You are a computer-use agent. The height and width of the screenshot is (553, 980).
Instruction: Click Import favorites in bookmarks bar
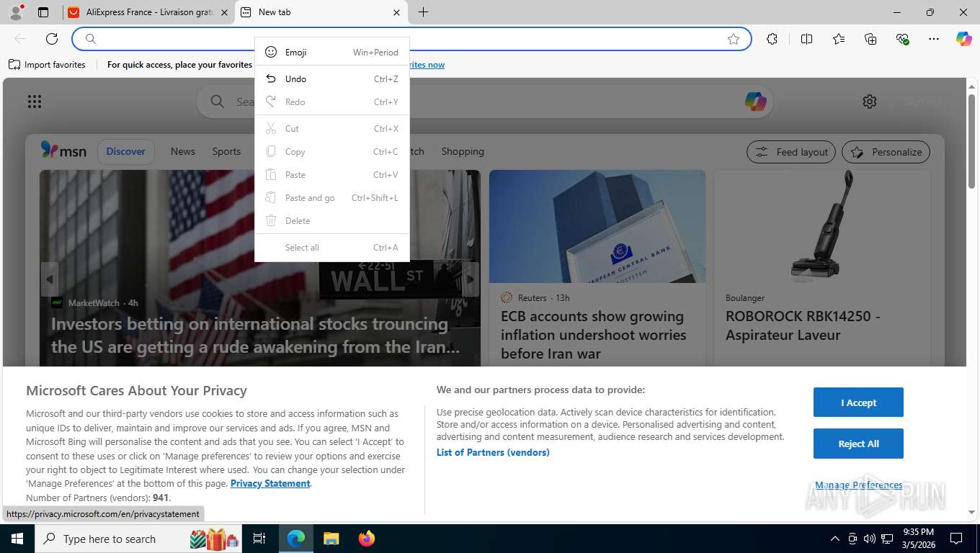click(48, 65)
